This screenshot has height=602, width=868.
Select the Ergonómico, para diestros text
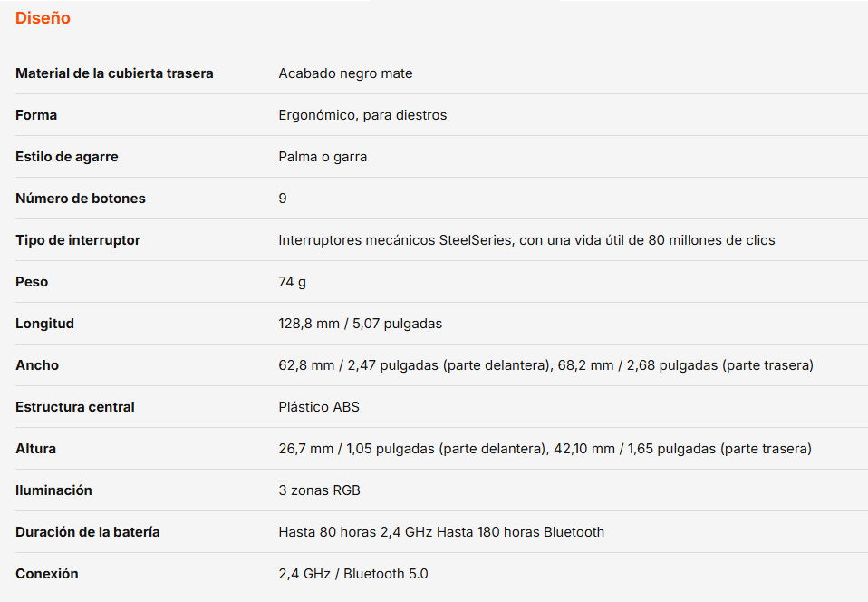click(x=362, y=115)
